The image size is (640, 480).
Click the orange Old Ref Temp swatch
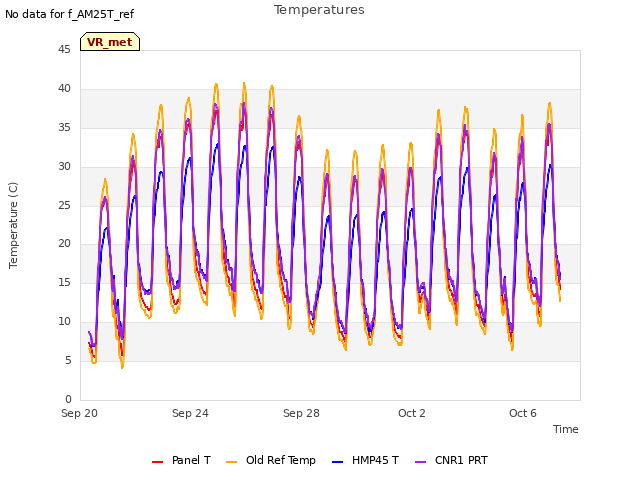pyautogui.click(x=231, y=462)
